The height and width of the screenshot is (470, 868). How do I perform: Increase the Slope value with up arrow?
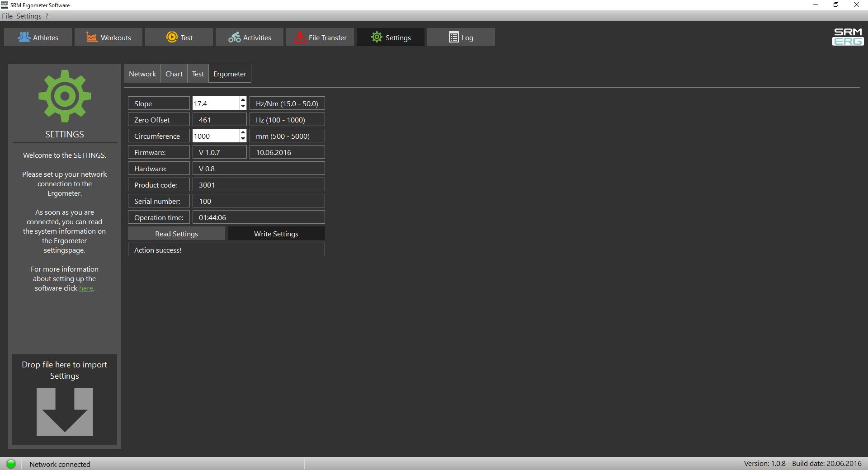tap(243, 100)
